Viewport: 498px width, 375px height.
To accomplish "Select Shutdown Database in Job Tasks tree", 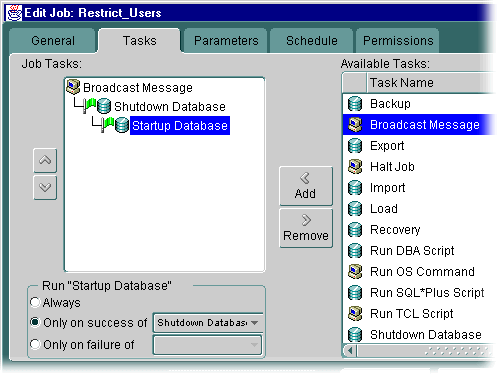I will (170, 107).
